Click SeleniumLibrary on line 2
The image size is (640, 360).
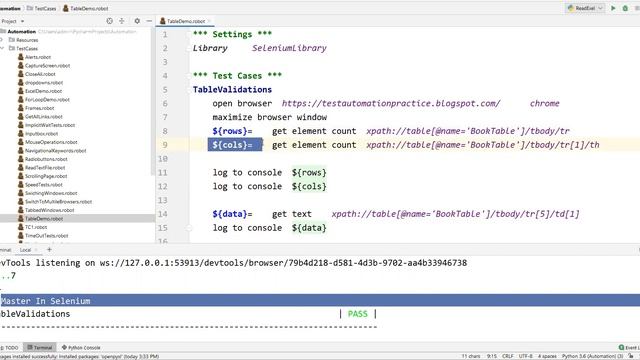(x=289, y=48)
